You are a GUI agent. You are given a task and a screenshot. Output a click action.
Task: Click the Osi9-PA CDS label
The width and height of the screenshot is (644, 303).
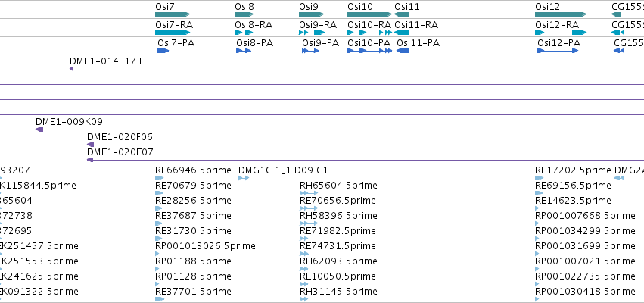tap(321, 42)
